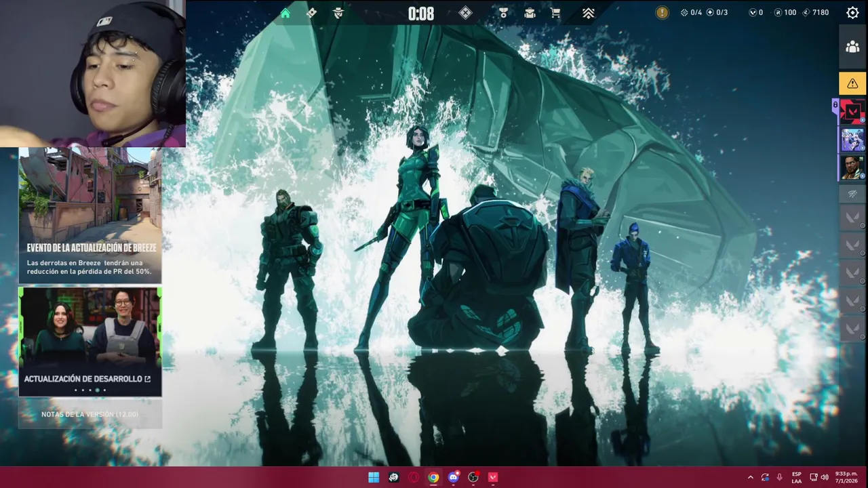868x488 pixels.
Task: Open the diamond X icon next to timer
Action: [465, 13]
